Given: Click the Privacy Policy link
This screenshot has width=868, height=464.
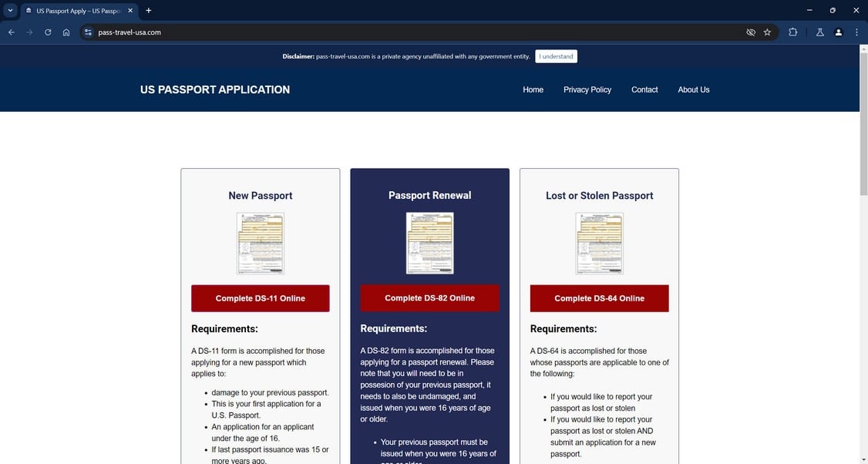Looking at the screenshot, I should (587, 89).
